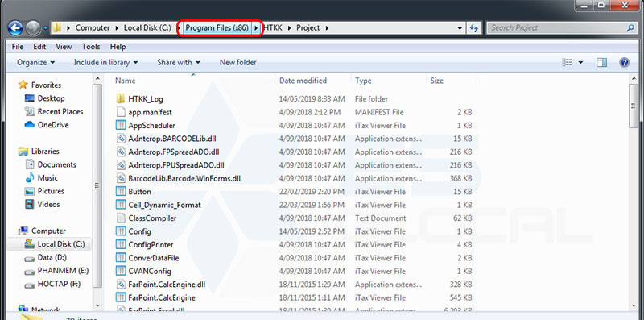Open Recent Places in the navigation pane
The image size is (644, 320).
click(x=60, y=111)
